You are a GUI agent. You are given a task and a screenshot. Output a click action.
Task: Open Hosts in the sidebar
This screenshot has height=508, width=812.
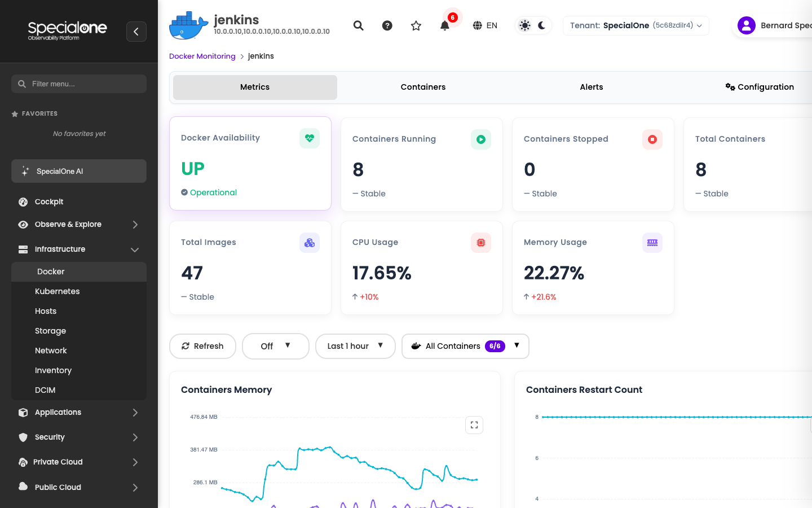(x=79, y=311)
